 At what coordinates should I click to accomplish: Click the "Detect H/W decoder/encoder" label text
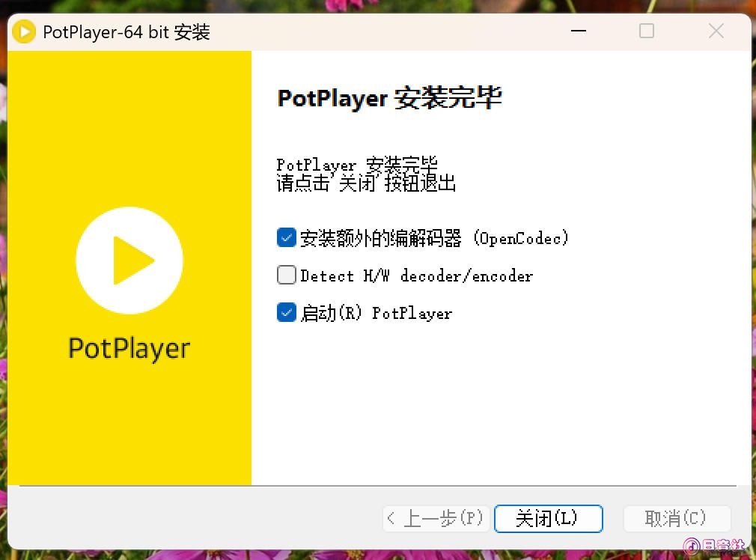click(x=416, y=276)
